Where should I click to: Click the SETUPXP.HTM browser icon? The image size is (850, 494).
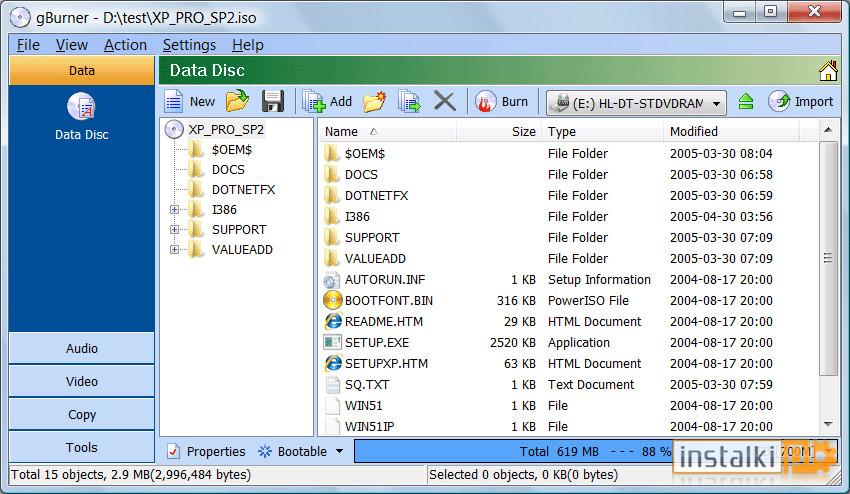coord(332,363)
